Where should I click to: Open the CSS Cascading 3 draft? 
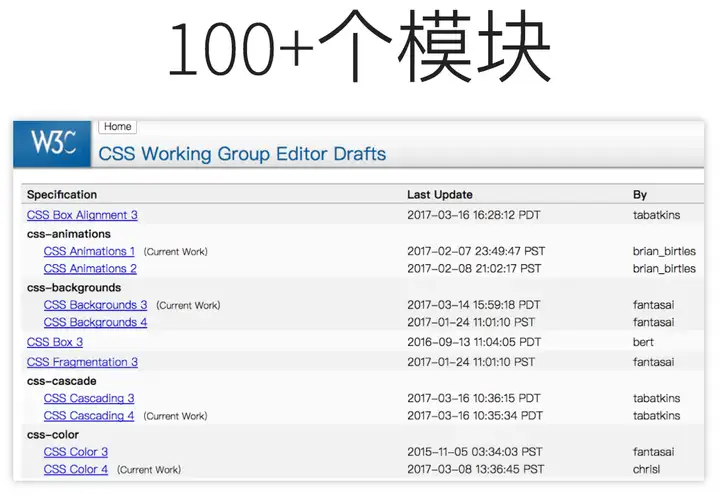click(89, 398)
